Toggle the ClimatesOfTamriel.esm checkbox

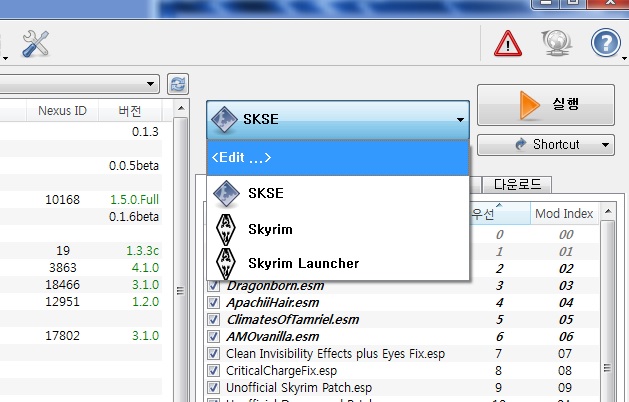[213, 320]
